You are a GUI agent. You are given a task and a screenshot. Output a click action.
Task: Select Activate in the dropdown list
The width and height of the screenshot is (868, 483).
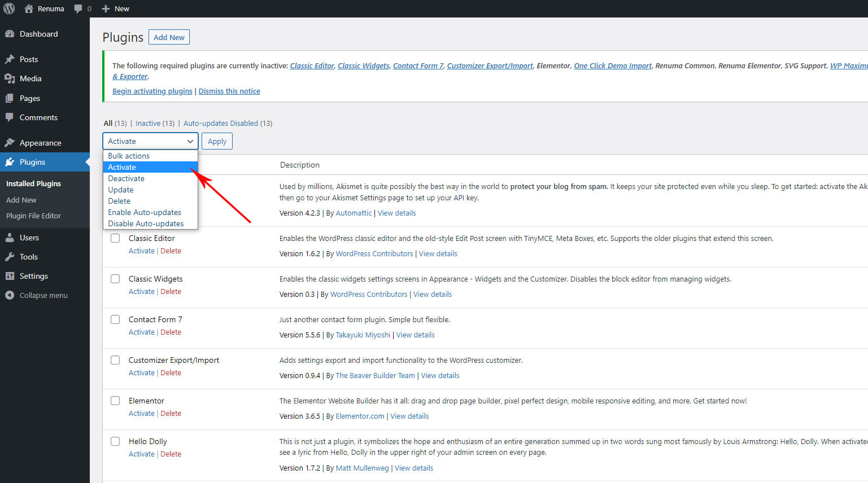tap(150, 167)
